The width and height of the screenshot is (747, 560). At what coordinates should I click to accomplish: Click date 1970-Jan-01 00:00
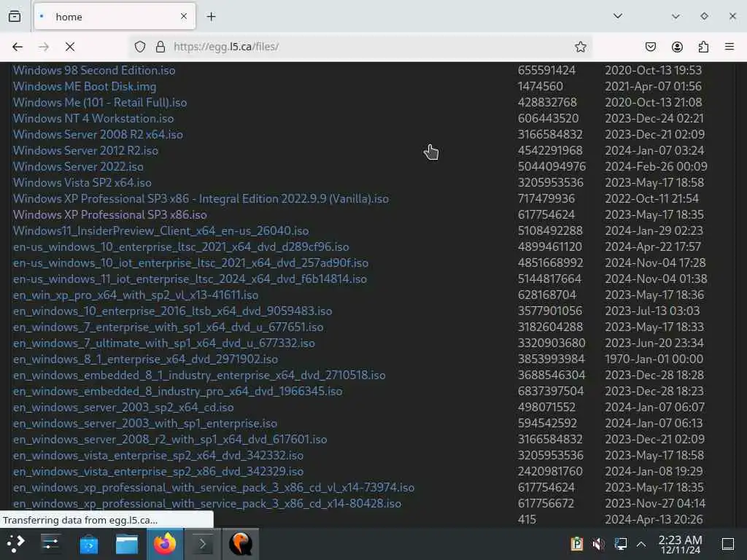654,359
